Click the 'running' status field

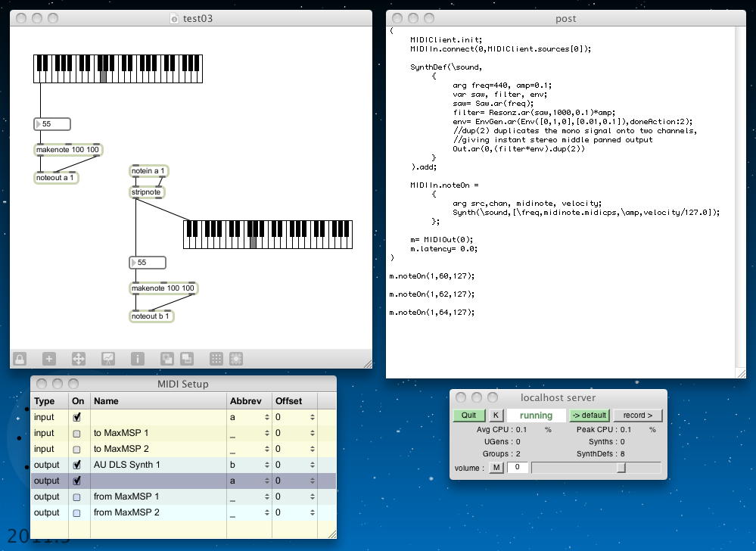click(536, 415)
